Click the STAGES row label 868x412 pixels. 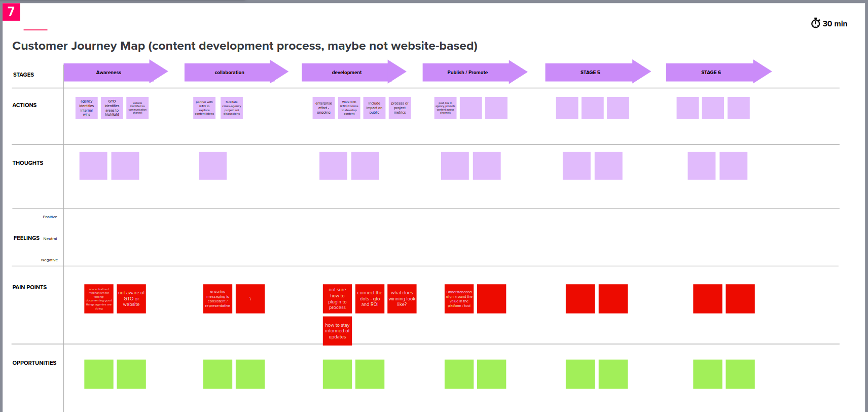(x=23, y=75)
